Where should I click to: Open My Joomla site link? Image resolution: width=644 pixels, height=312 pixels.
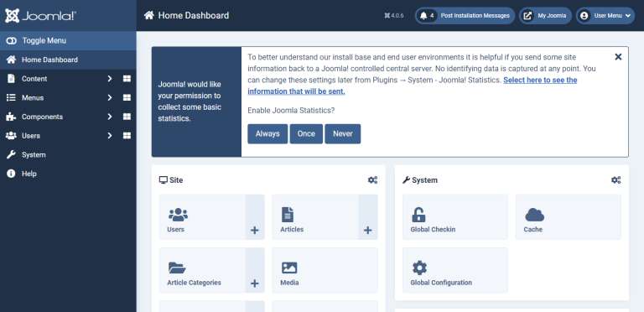pos(545,16)
